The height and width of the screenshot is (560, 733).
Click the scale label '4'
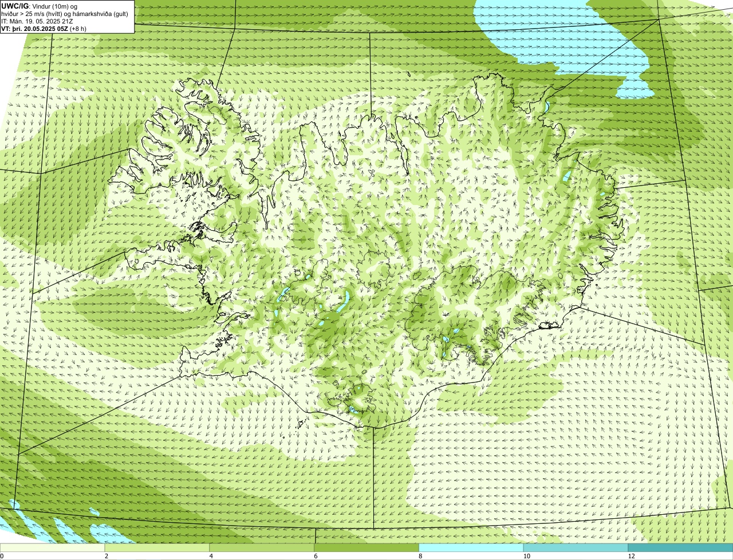point(211,556)
